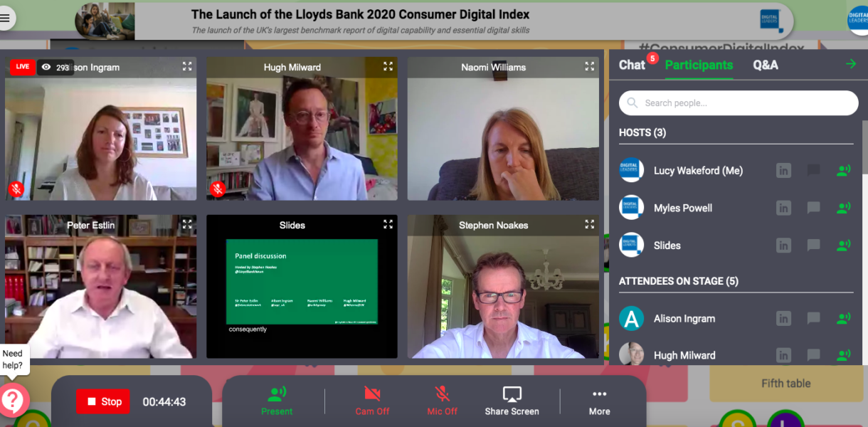Expand Alison Ingram's video to fullscreen

[x=187, y=66]
